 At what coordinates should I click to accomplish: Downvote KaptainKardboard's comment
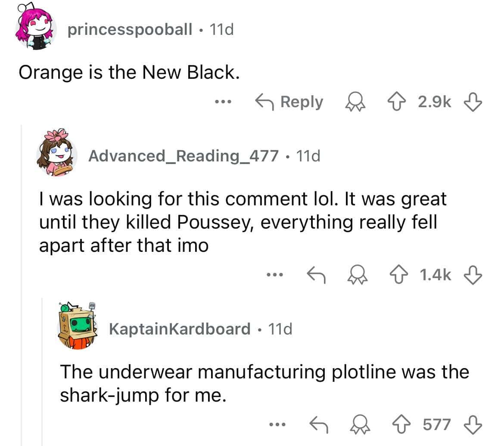pos(473,425)
